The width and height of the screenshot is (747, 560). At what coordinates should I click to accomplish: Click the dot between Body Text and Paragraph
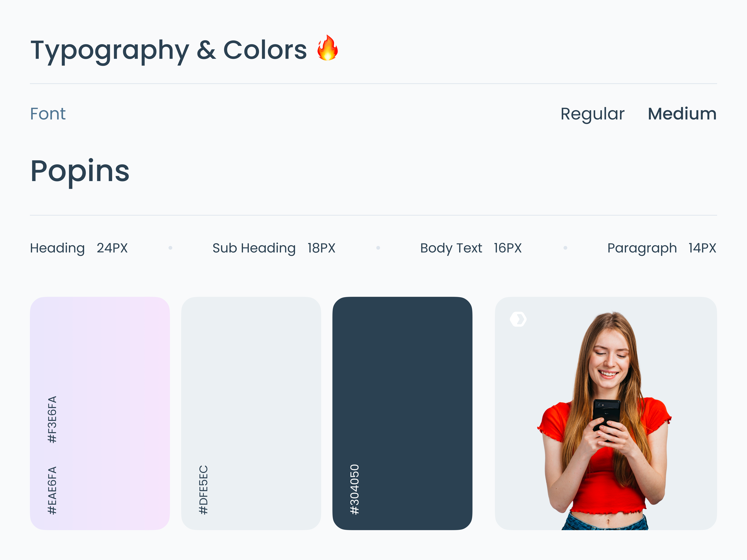tap(565, 248)
